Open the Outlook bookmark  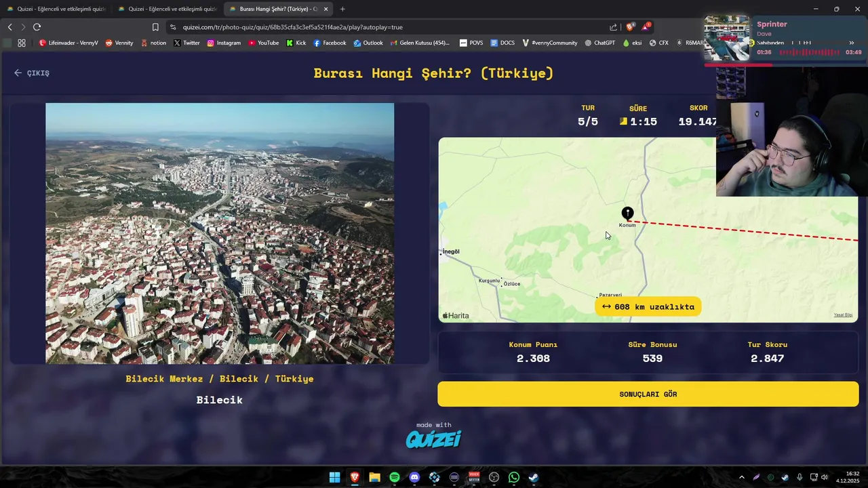point(368,43)
